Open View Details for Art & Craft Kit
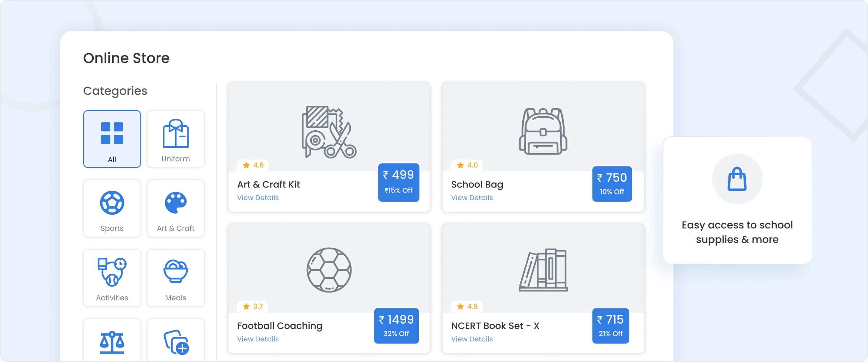The height and width of the screenshot is (362, 868). point(258,198)
